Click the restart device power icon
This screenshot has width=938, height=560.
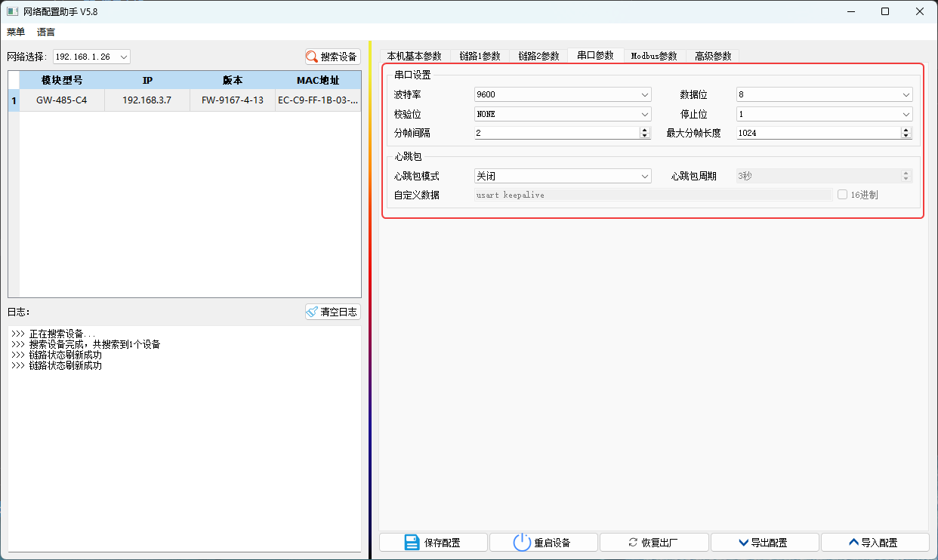coord(521,542)
